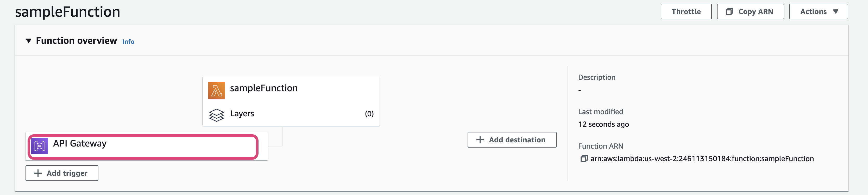868x195 pixels.
Task: Click the Layers count (0)
Action: tap(369, 114)
